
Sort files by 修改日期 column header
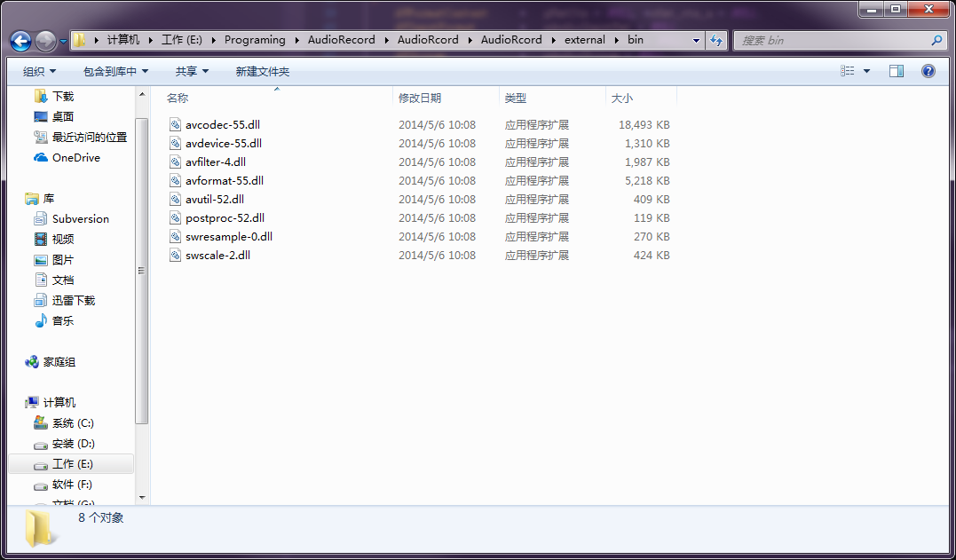click(420, 98)
